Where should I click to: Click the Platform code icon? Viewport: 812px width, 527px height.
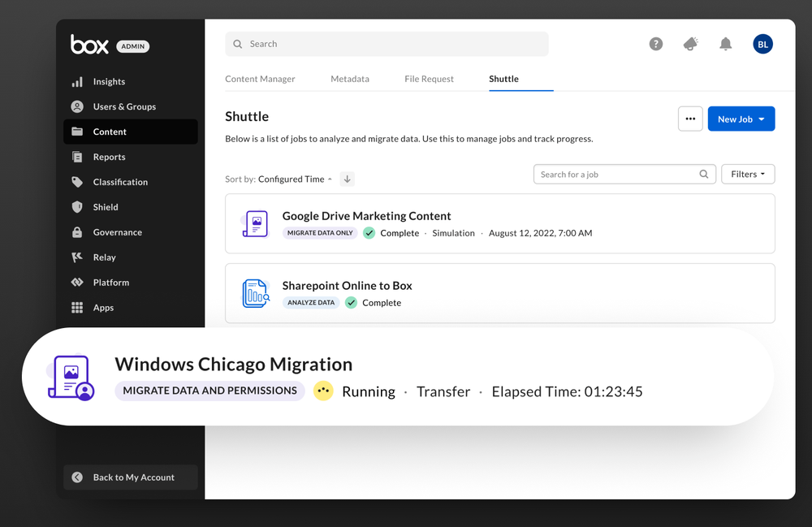click(x=77, y=282)
